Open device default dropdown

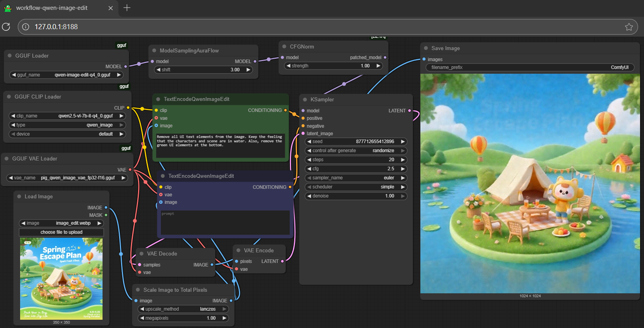67,134
